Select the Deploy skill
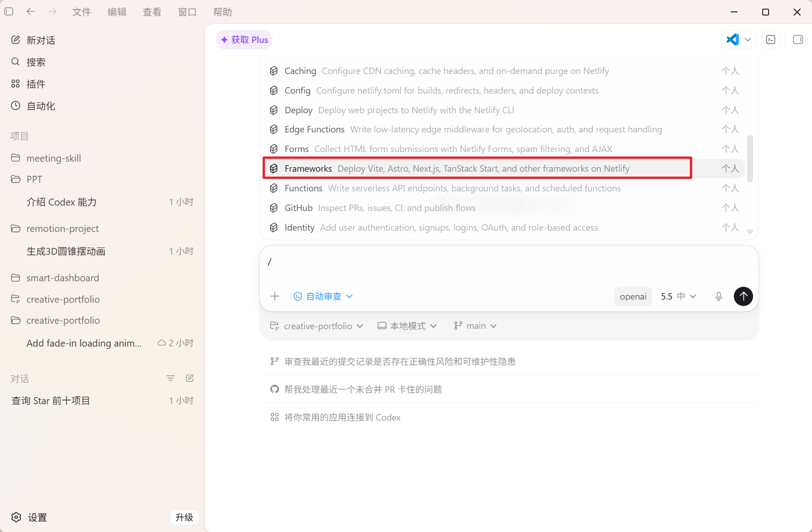Image resolution: width=812 pixels, height=532 pixels. pyautogui.click(x=504, y=110)
